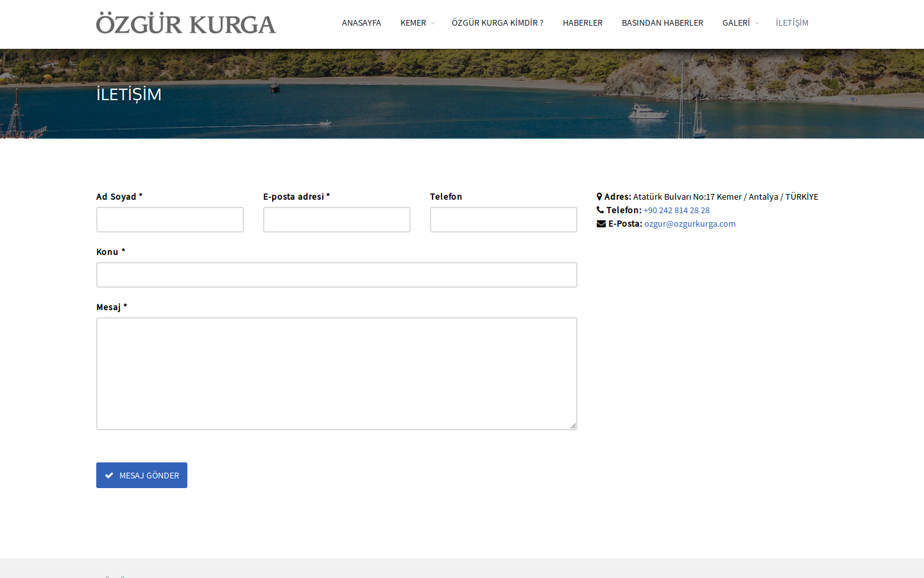
Task: Open the KEMER menu item
Action: tap(413, 23)
